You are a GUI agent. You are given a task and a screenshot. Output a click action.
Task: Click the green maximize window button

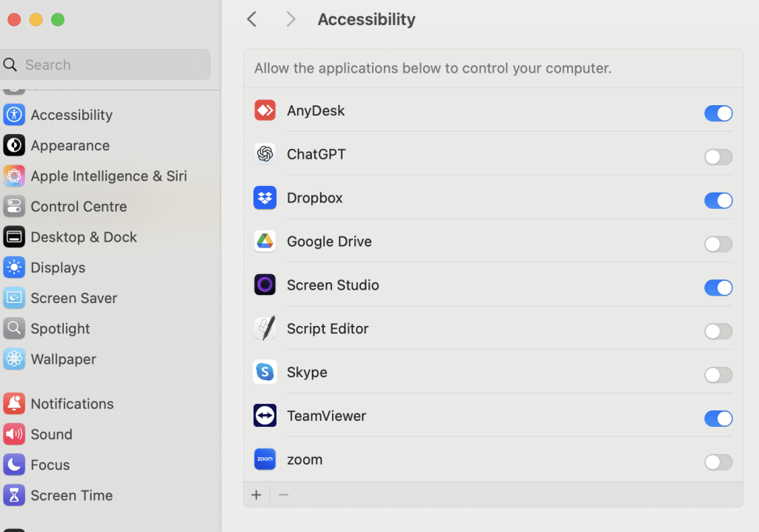point(58,19)
